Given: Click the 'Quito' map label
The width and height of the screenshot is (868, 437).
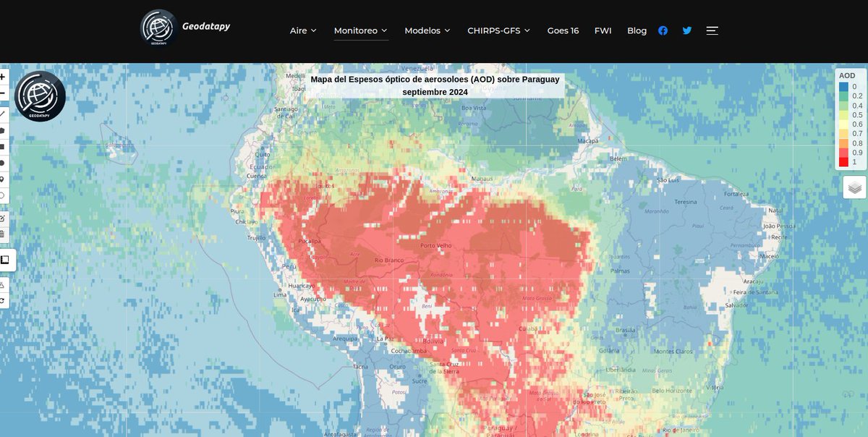Looking at the screenshot, I should click(263, 153).
